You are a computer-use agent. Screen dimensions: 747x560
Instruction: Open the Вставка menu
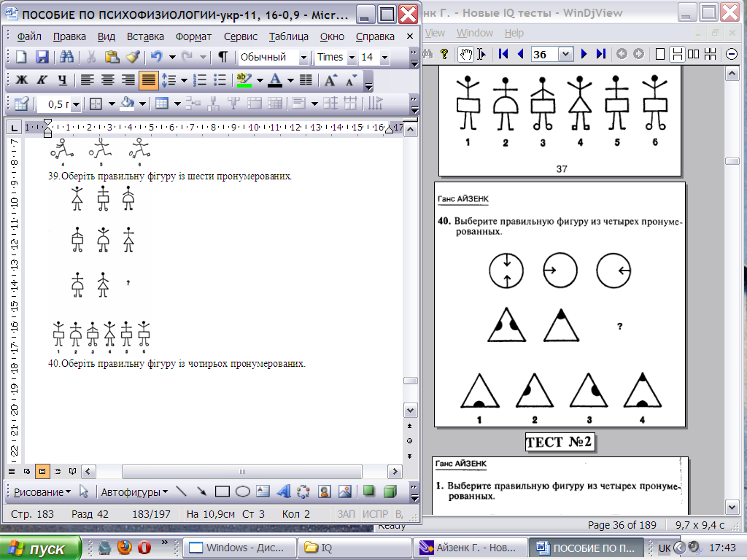pos(145,36)
